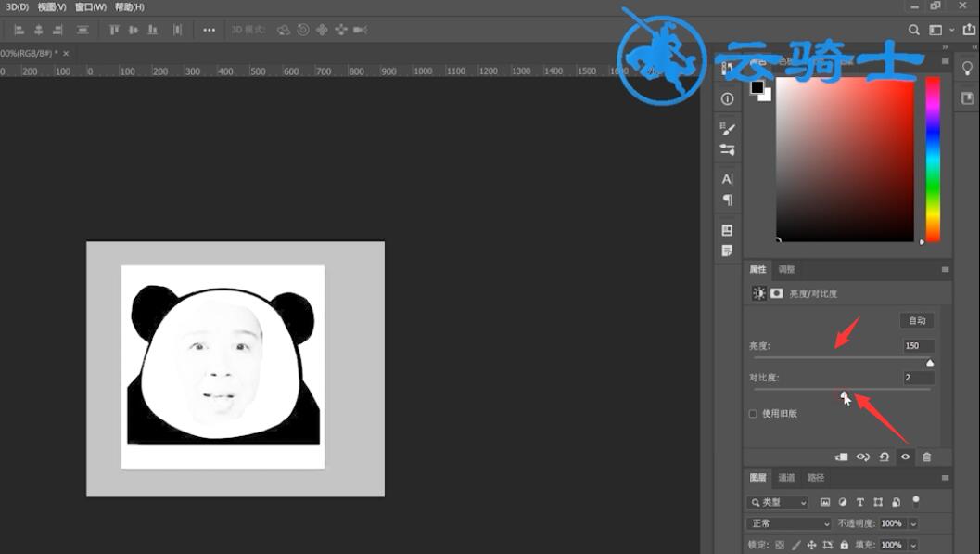Screen dimensions: 980x554
Task: Switch to the 图层 tab
Action: coord(757,478)
